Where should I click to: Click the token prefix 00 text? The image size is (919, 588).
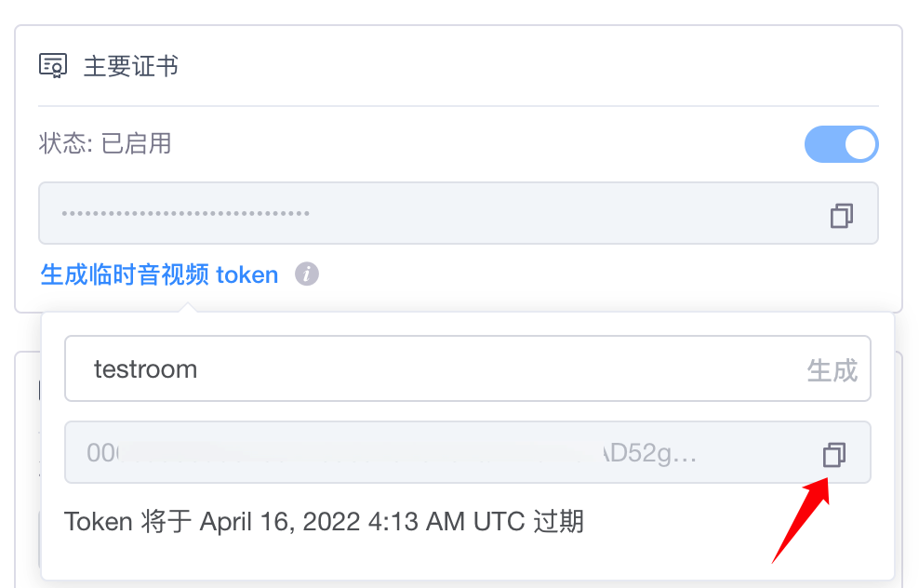[102, 453]
